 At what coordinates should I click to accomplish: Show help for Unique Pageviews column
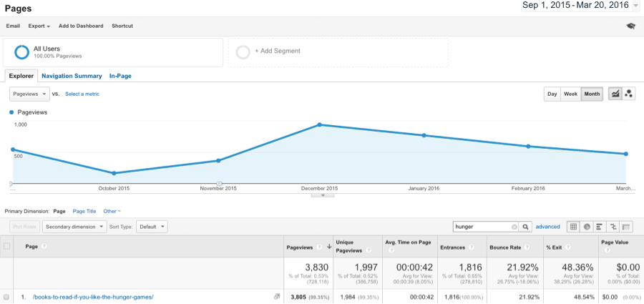pyautogui.click(x=368, y=250)
